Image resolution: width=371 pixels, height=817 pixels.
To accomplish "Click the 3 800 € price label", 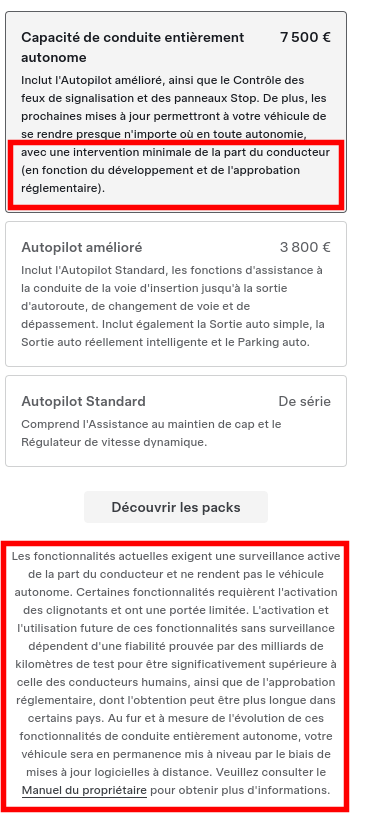I will click(x=305, y=247).
